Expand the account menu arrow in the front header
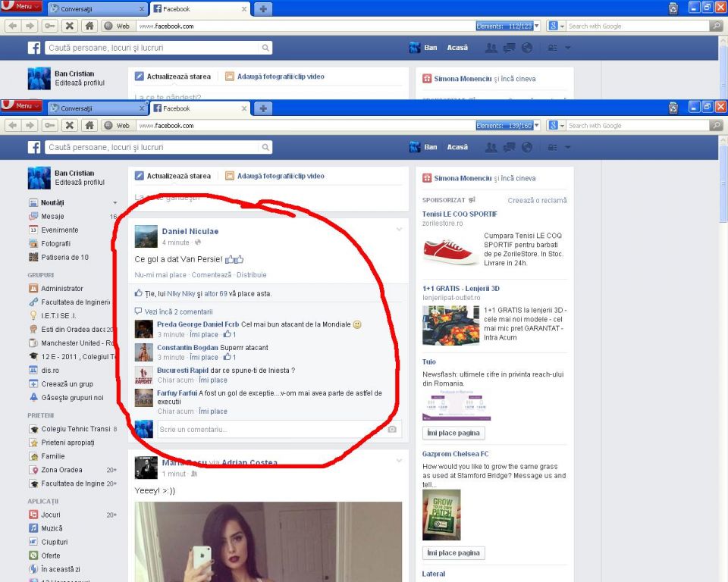Screen dimensions: 728x582 pyautogui.click(x=567, y=148)
